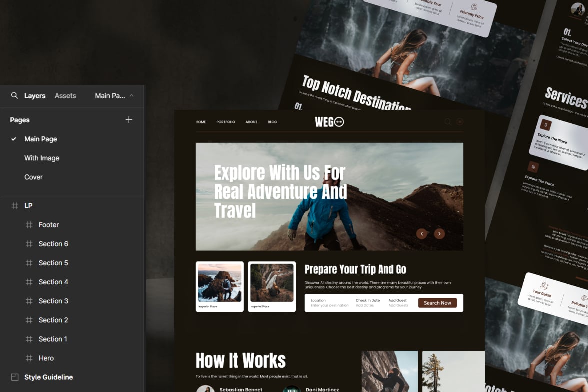588x392 pixels.
Task: Click the Prepare Your Trip And Go heading
Action: (x=355, y=269)
